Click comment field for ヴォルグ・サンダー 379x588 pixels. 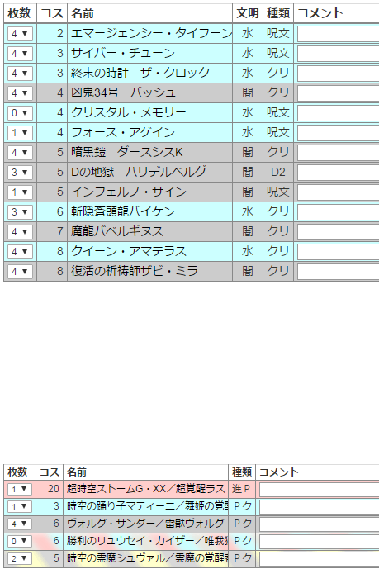(319, 524)
